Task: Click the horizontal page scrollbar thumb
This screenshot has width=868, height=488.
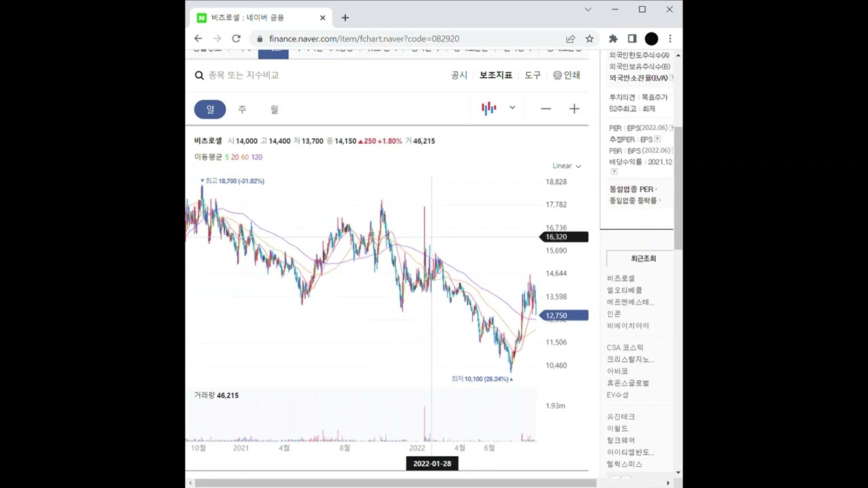Action: 395,483
